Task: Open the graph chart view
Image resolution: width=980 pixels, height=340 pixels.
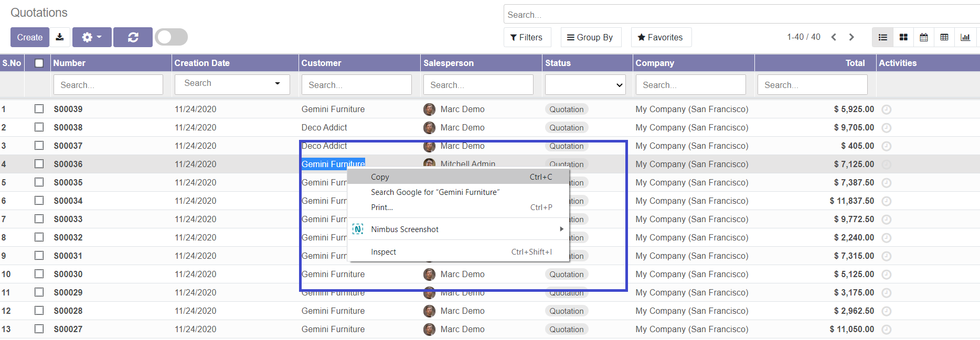Action: click(965, 37)
